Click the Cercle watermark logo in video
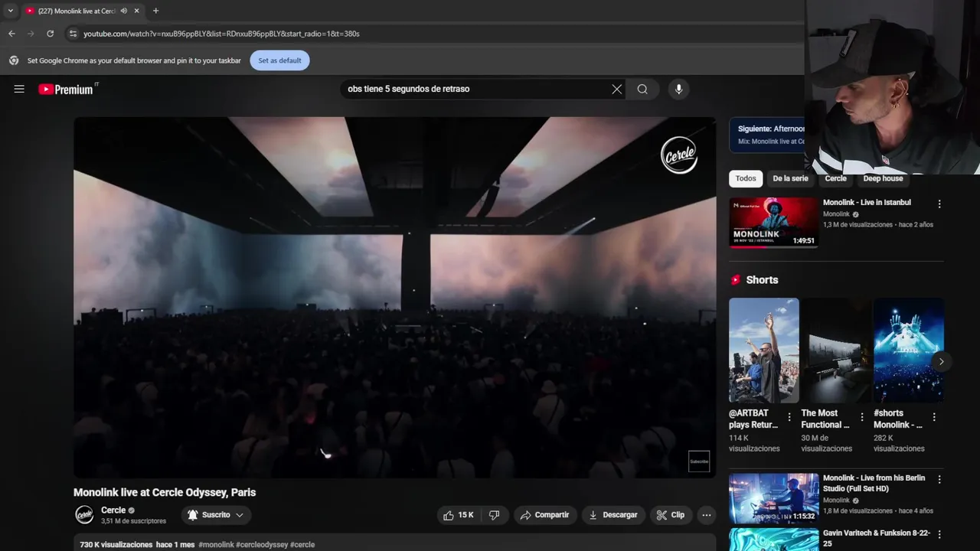Viewport: 980px width, 551px height. [679, 155]
